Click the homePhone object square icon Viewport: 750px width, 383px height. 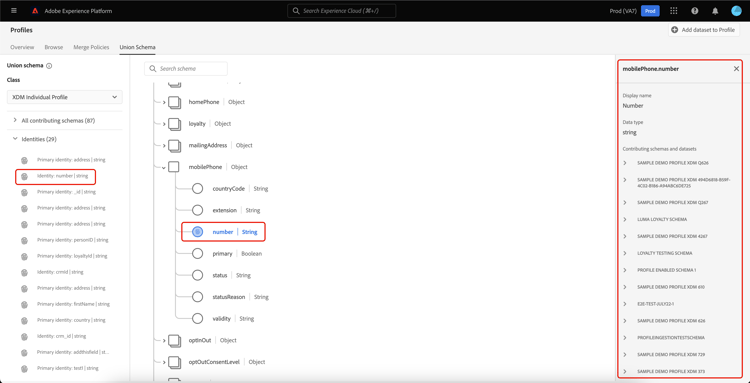pyautogui.click(x=175, y=102)
